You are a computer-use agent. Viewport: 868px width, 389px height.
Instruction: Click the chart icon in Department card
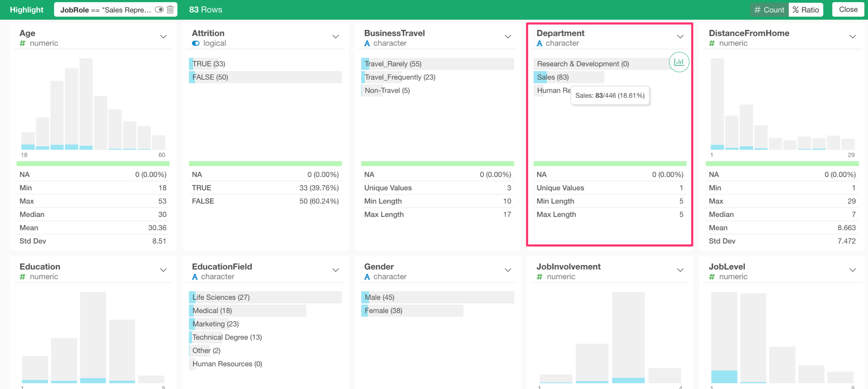(679, 62)
